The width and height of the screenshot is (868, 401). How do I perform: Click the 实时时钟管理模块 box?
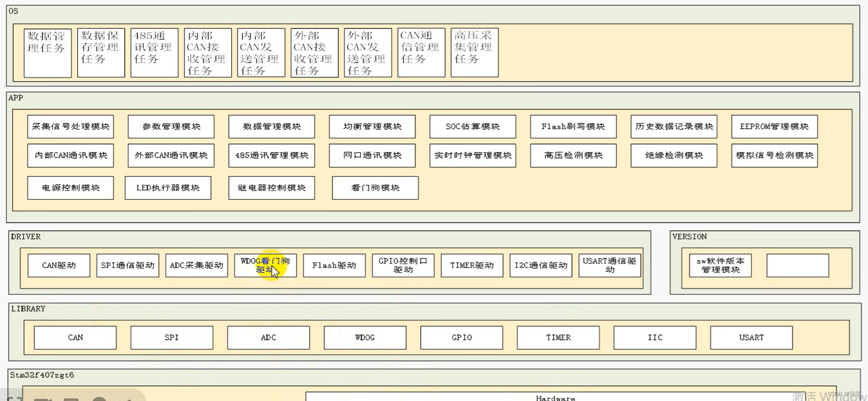pos(473,156)
